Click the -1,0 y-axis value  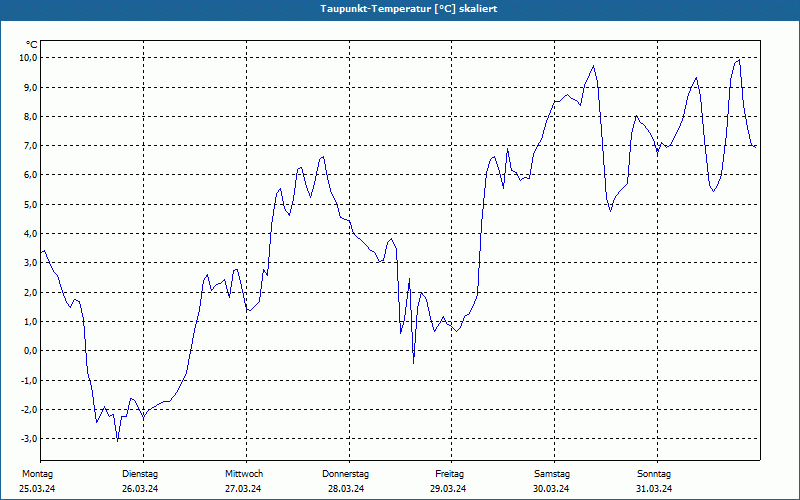coord(29,381)
